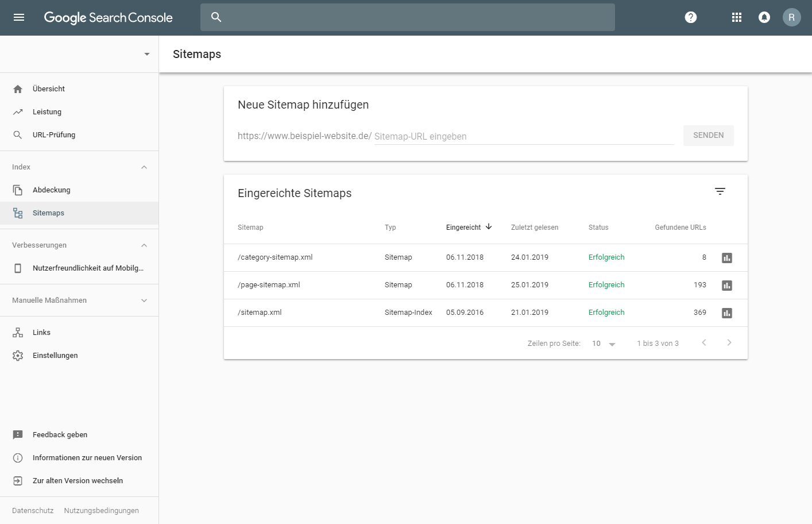This screenshot has height=524, width=812.
Task: Click the SENDEN button
Action: (708, 136)
